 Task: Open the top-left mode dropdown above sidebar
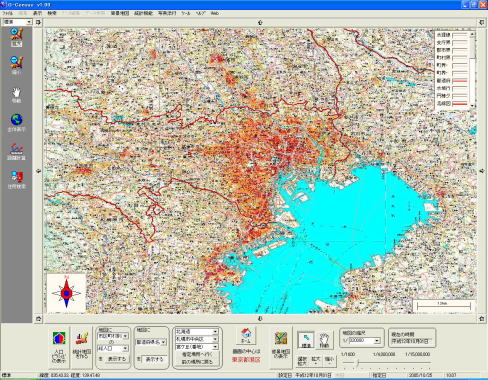click(x=17, y=22)
